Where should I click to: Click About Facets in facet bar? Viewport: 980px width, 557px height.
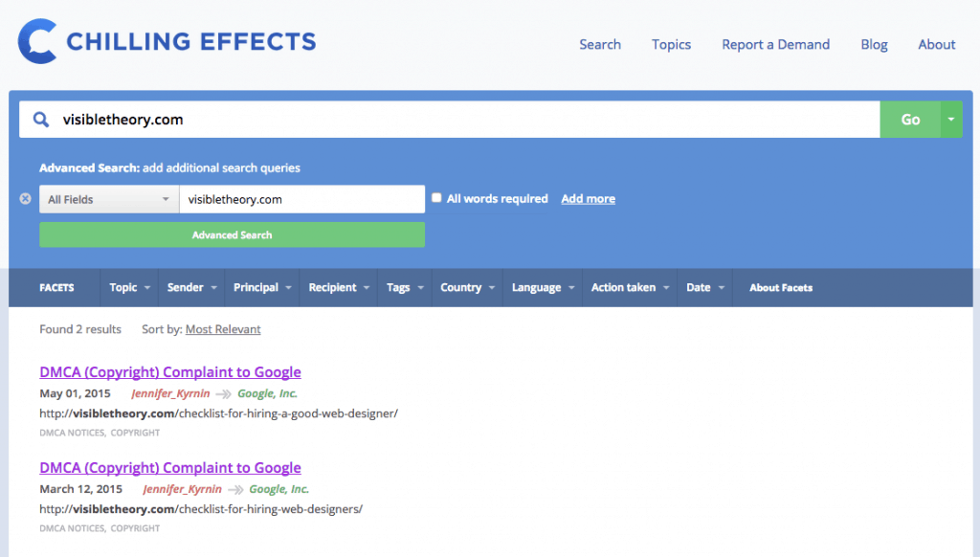(781, 287)
